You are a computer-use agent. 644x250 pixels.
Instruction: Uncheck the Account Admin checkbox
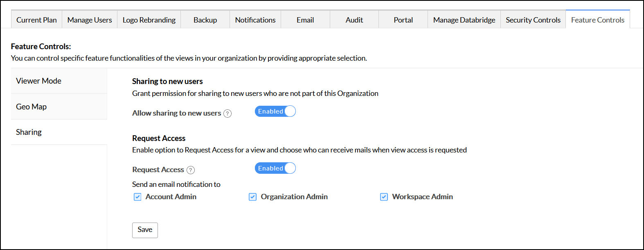(137, 197)
